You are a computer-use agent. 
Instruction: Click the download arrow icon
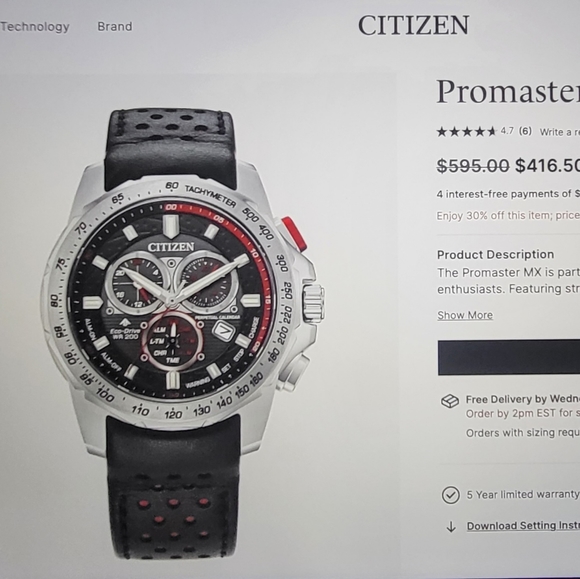pos(451,526)
